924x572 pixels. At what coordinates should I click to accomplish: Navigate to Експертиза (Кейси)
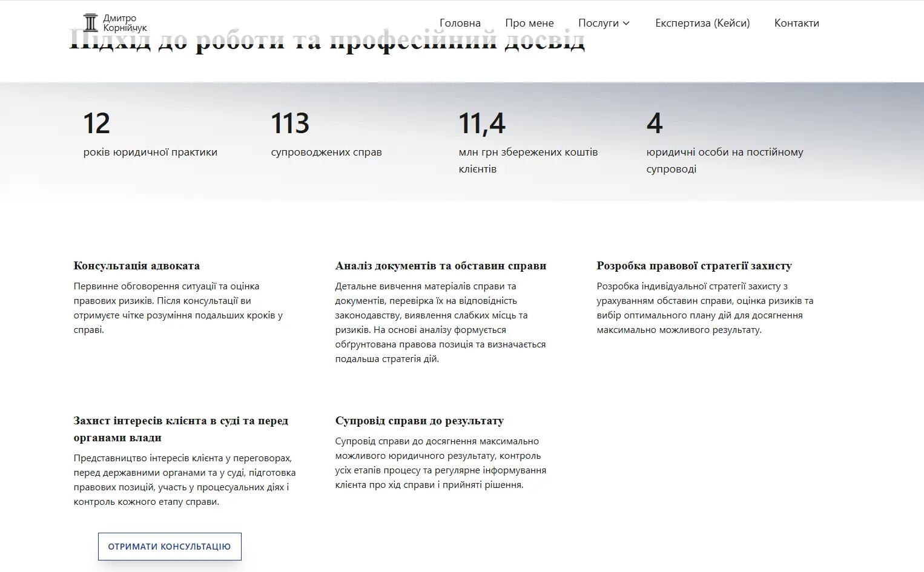click(x=702, y=23)
